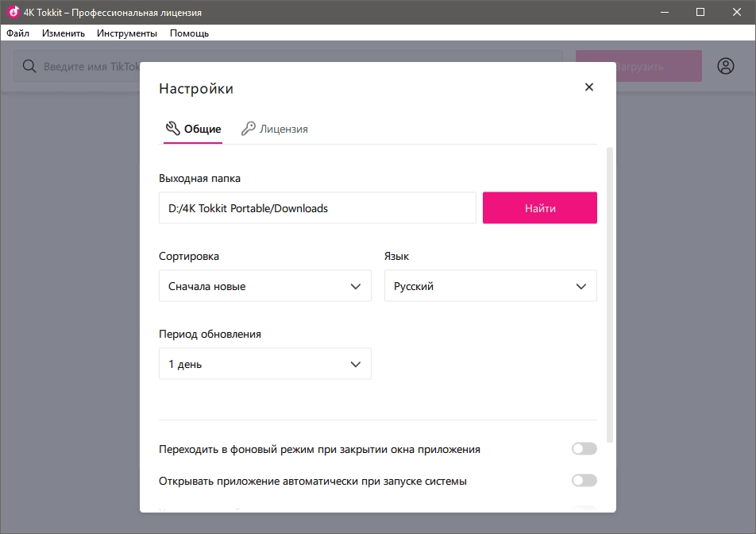Viewport: 756px width, 534px height.
Task: Switch to the Общие tab
Action: tap(193, 129)
